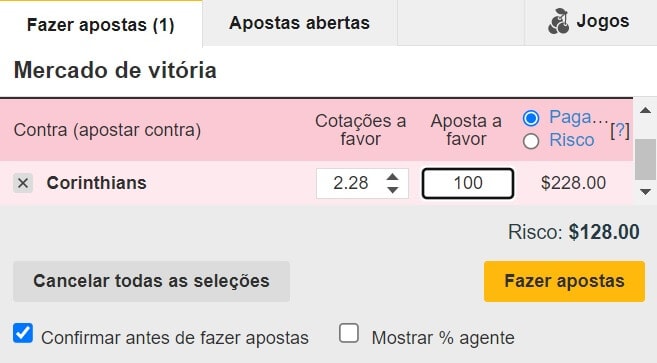The width and height of the screenshot is (657, 363).
Task: Remove Corinthians selection with the X icon
Action: pyautogui.click(x=23, y=183)
